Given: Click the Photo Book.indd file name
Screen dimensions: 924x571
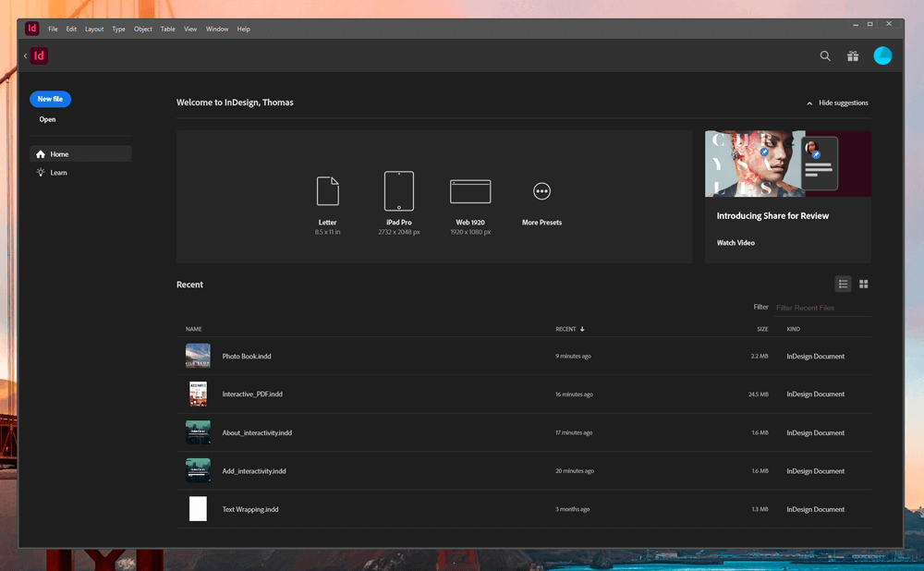Looking at the screenshot, I should pos(247,357).
